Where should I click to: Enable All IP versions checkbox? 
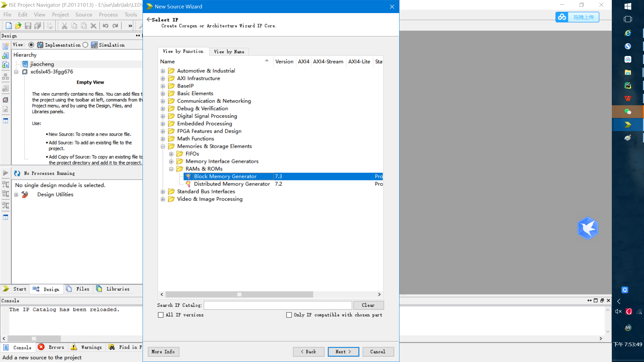click(x=161, y=315)
